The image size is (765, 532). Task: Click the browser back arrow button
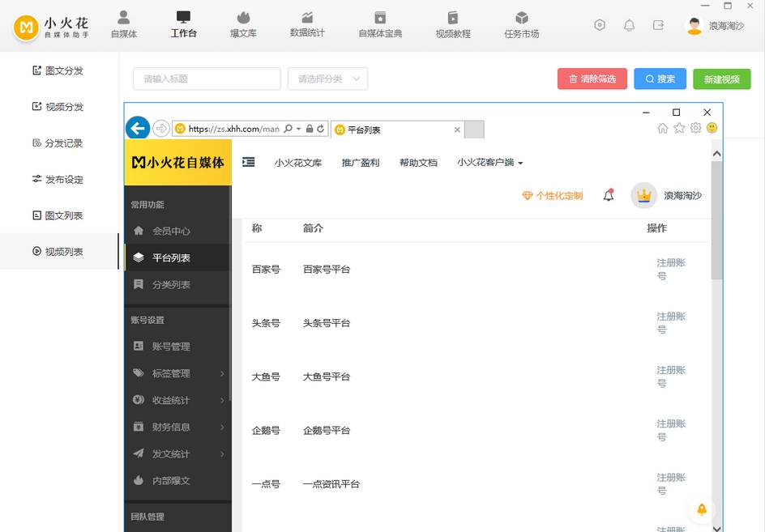(138, 128)
